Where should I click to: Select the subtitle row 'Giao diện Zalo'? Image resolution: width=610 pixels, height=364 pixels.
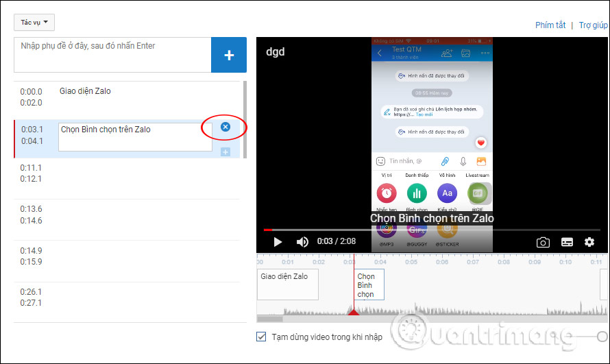tap(127, 99)
